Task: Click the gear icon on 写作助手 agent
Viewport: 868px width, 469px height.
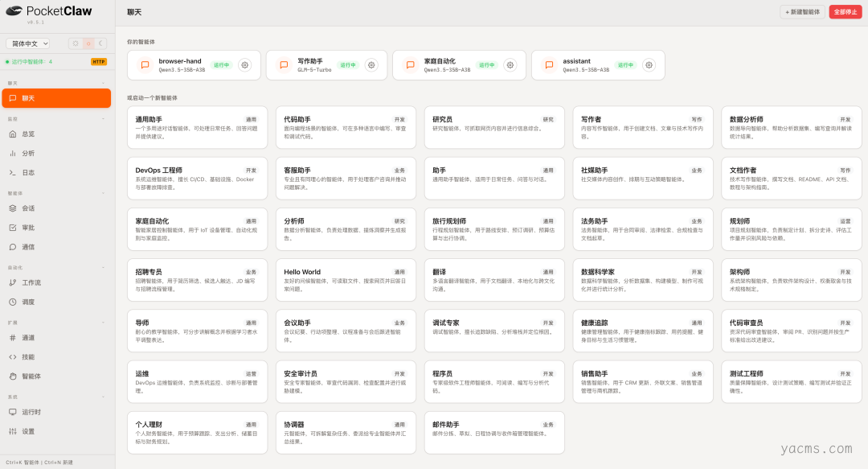Action: (371, 65)
